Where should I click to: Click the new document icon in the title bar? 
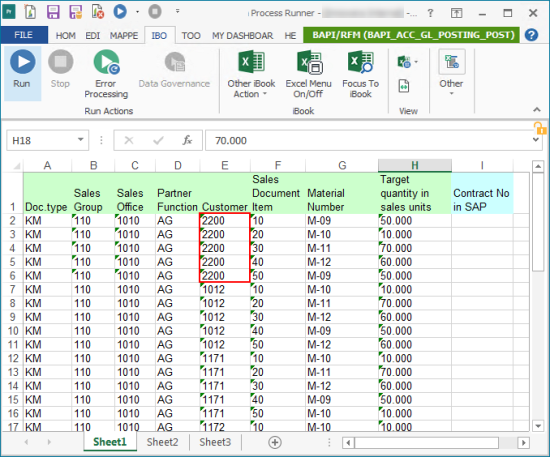click(x=31, y=12)
